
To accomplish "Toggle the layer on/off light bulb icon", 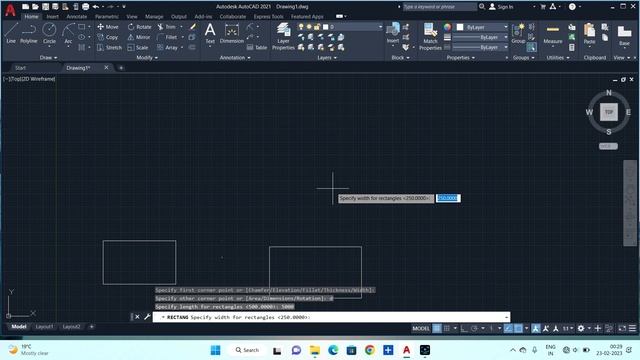I will (301, 27).
